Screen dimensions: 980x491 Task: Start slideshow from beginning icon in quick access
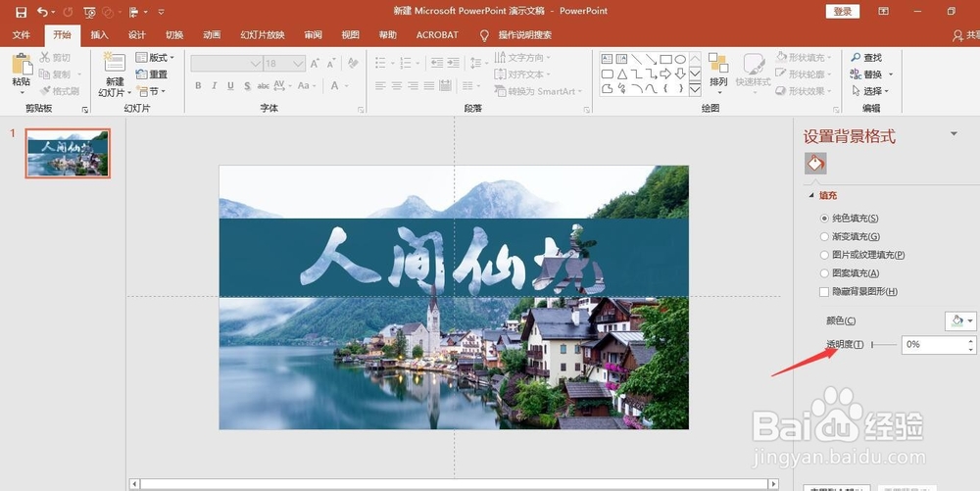(89, 12)
